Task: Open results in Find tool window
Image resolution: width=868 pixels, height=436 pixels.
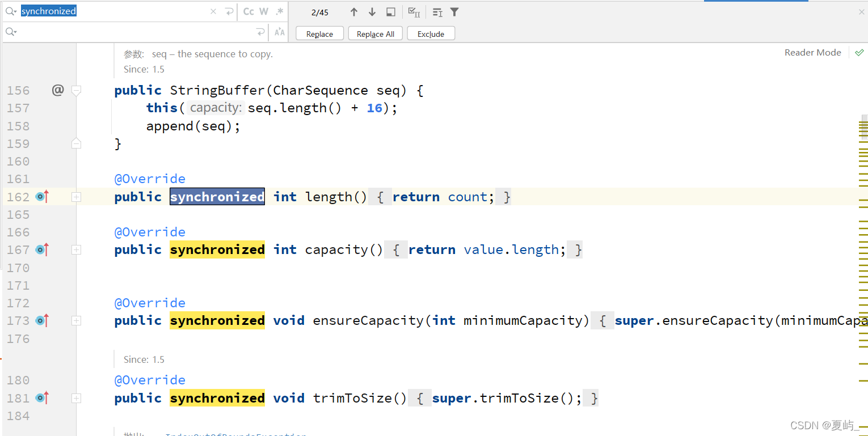Action: click(390, 12)
